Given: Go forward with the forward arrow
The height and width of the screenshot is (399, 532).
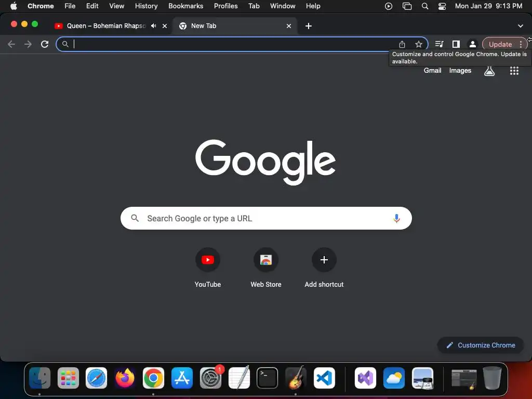Looking at the screenshot, I should point(28,44).
